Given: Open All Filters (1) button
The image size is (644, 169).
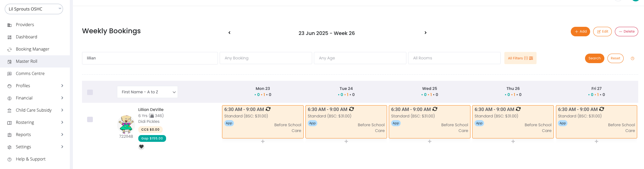Looking at the screenshot, I should tap(520, 58).
